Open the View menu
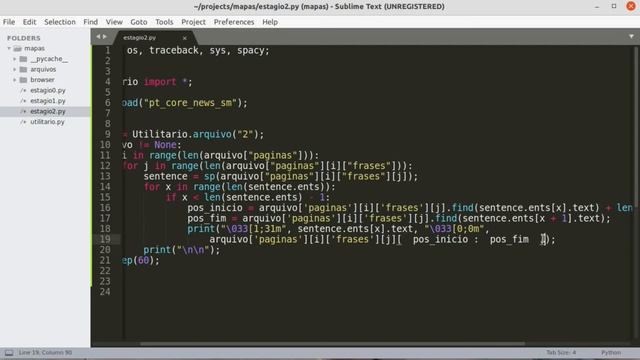The width and height of the screenshot is (640, 360). point(114,22)
